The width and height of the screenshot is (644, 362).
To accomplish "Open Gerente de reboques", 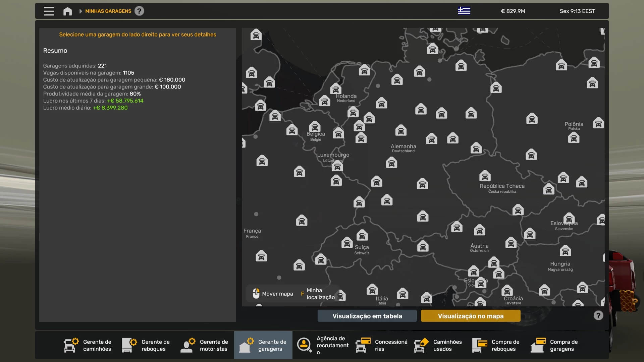I will (x=146, y=345).
